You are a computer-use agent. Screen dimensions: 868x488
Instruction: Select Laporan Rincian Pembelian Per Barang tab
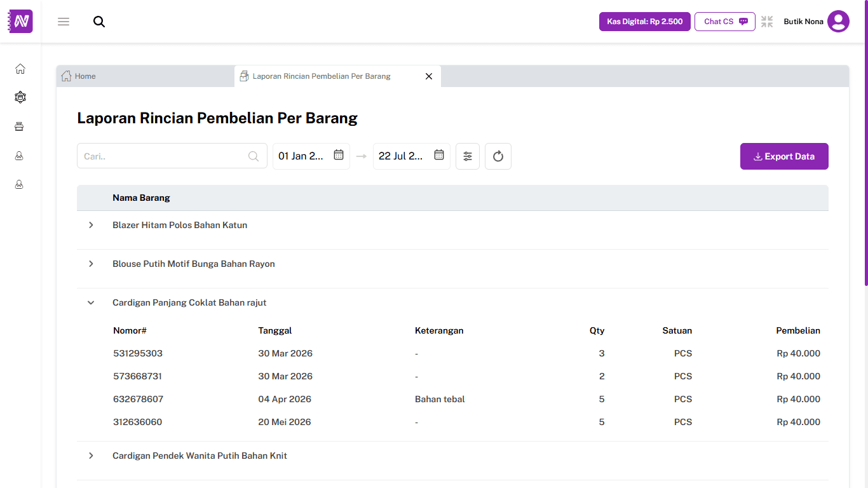click(322, 76)
